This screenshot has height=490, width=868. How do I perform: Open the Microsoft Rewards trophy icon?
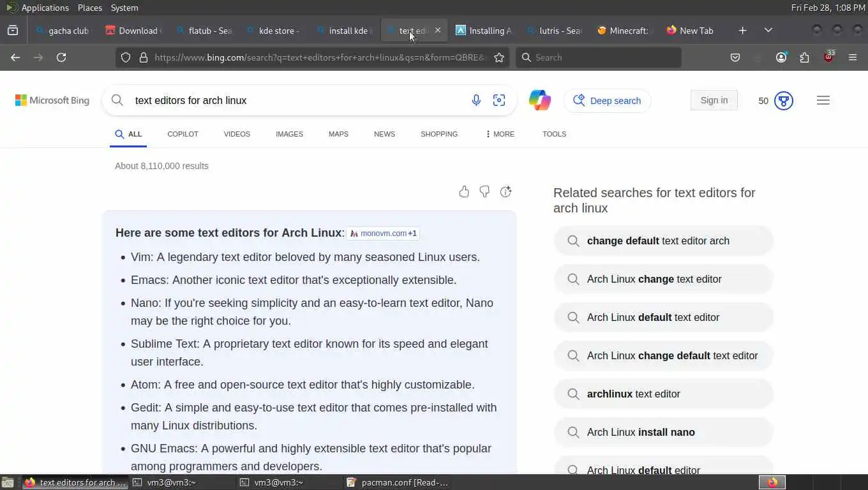(784, 101)
